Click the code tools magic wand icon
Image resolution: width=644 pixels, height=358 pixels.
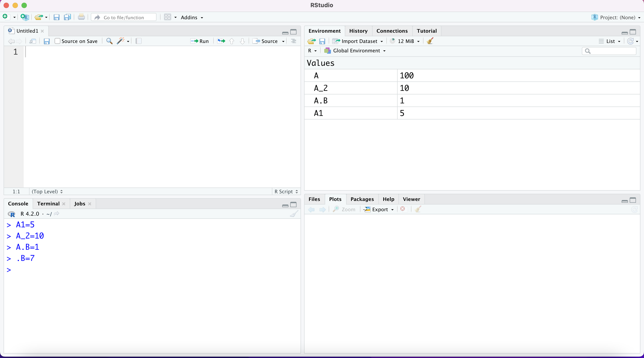tap(121, 41)
